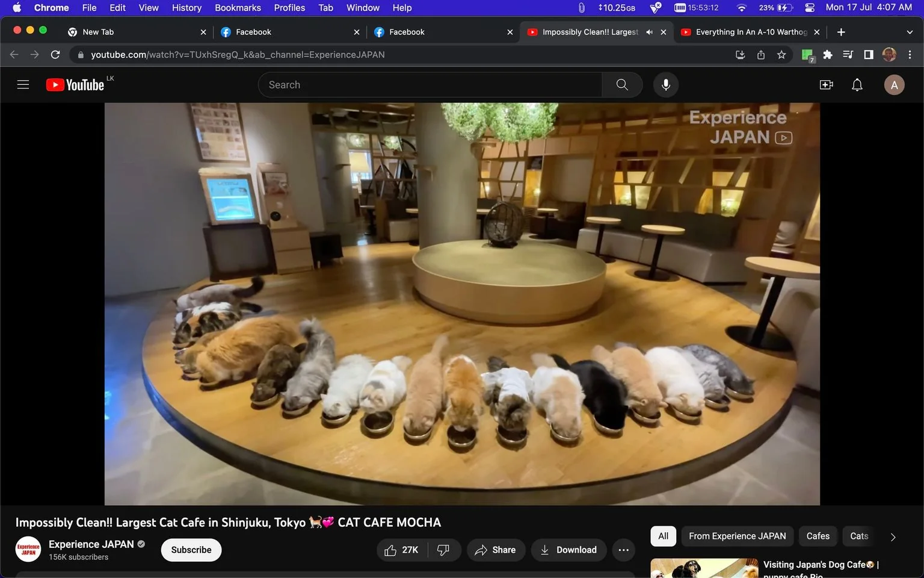Open the account avatar menu

click(894, 85)
